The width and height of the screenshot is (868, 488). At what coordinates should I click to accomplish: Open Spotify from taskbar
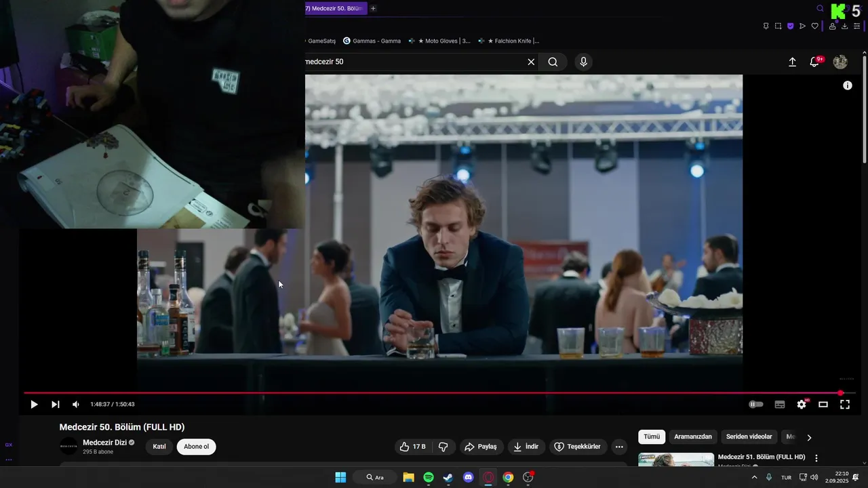[x=429, y=477]
